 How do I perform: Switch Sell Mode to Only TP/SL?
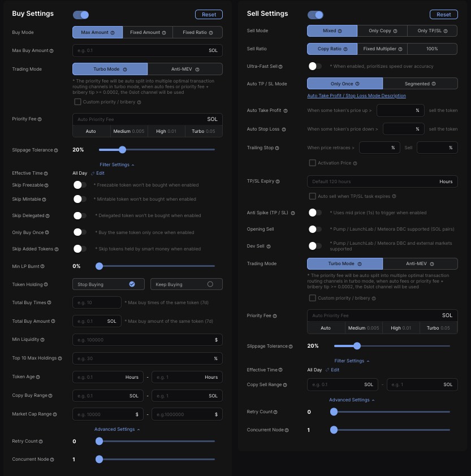pyautogui.click(x=433, y=31)
